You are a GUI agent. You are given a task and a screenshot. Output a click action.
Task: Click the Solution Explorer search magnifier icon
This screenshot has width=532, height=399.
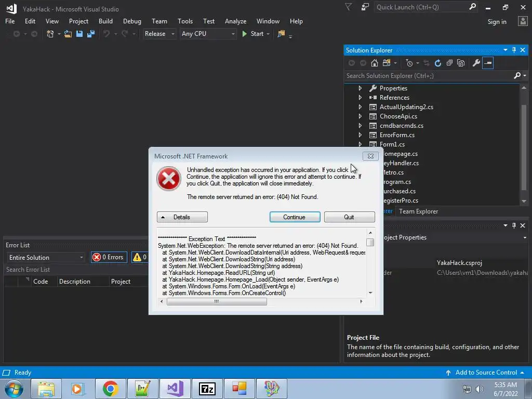517,75
